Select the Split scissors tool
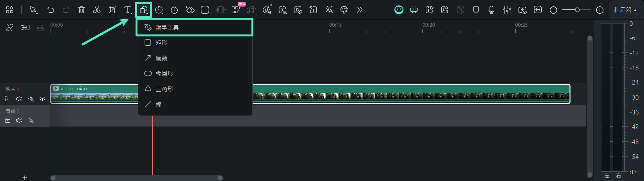The height and width of the screenshot is (181, 644). [x=97, y=10]
